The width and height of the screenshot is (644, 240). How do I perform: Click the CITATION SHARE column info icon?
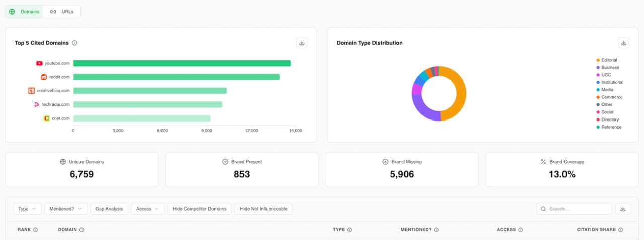pos(620,230)
